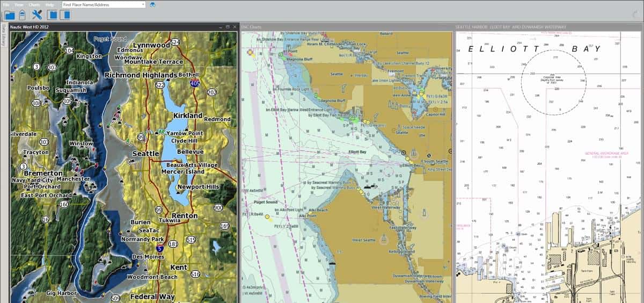Open the wrench and screwdriver tools icon

[x=37, y=15]
